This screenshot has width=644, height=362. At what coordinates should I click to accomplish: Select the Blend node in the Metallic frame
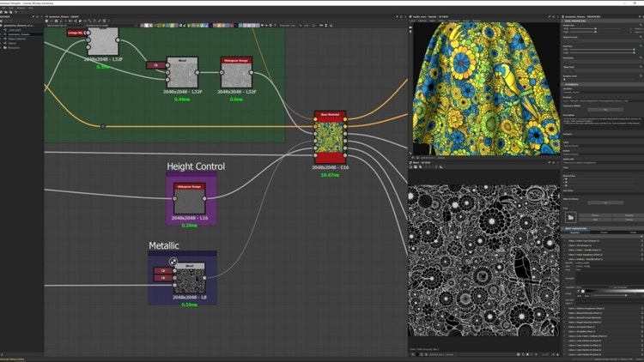(x=190, y=276)
